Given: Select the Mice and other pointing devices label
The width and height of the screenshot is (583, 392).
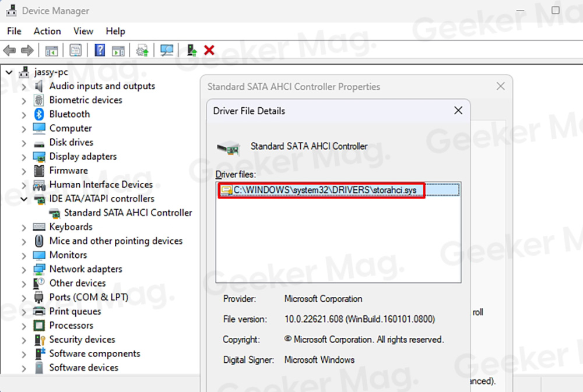Looking at the screenshot, I should coord(116,241).
